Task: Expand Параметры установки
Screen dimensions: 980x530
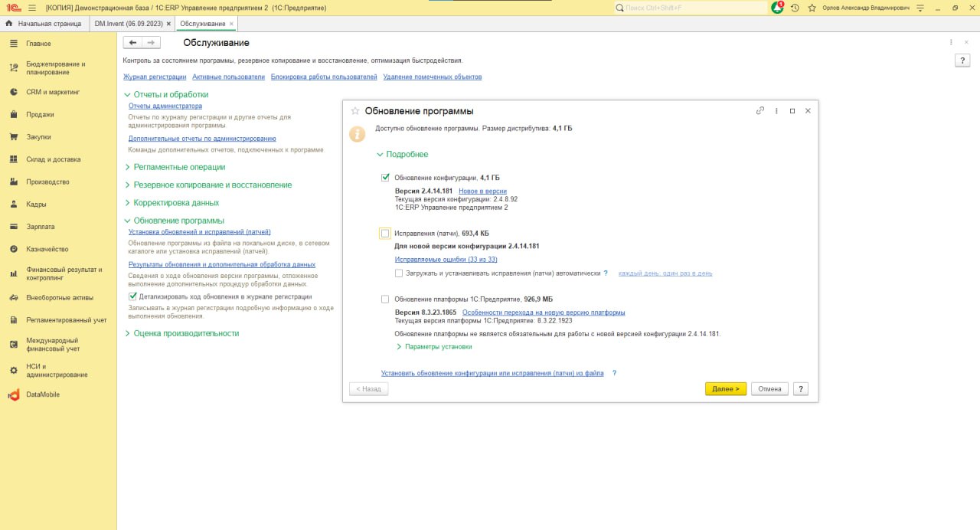Action: click(434, 347)
